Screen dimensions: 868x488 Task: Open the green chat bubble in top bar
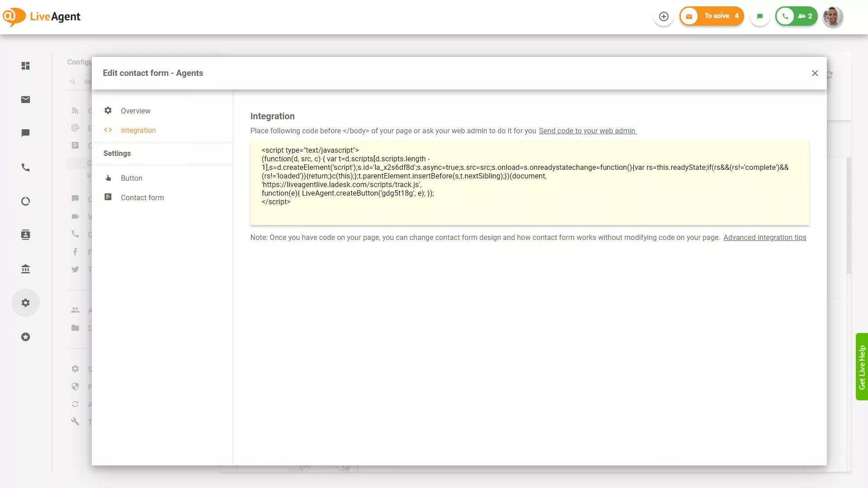pos(760,16)
